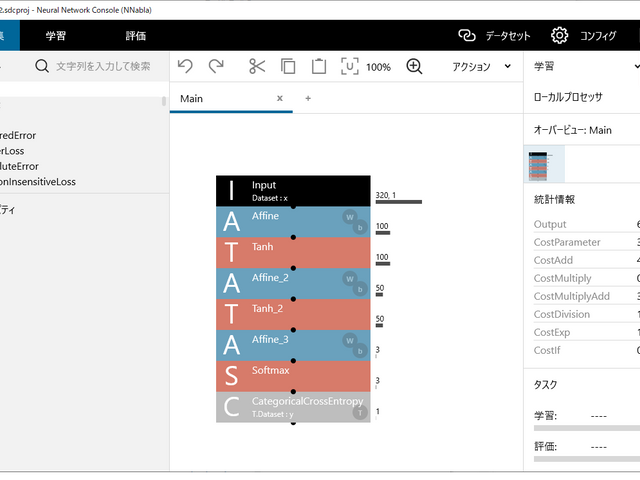Add a new network tab with plus

click(308, 98)
